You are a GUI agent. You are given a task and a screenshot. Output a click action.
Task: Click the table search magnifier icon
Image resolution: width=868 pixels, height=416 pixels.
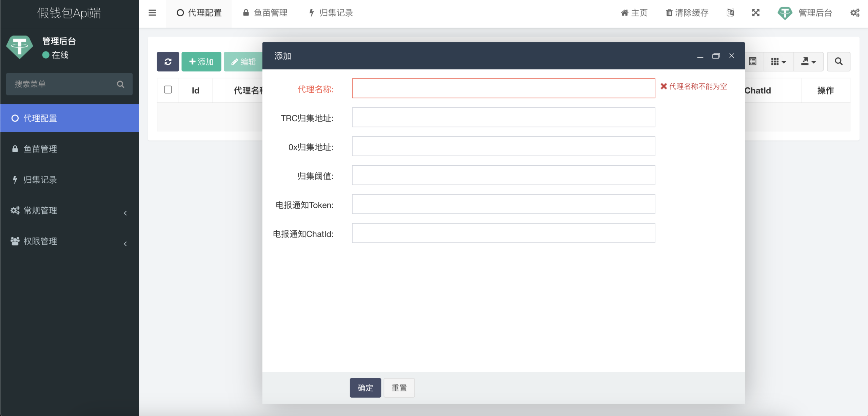point(839,62)
